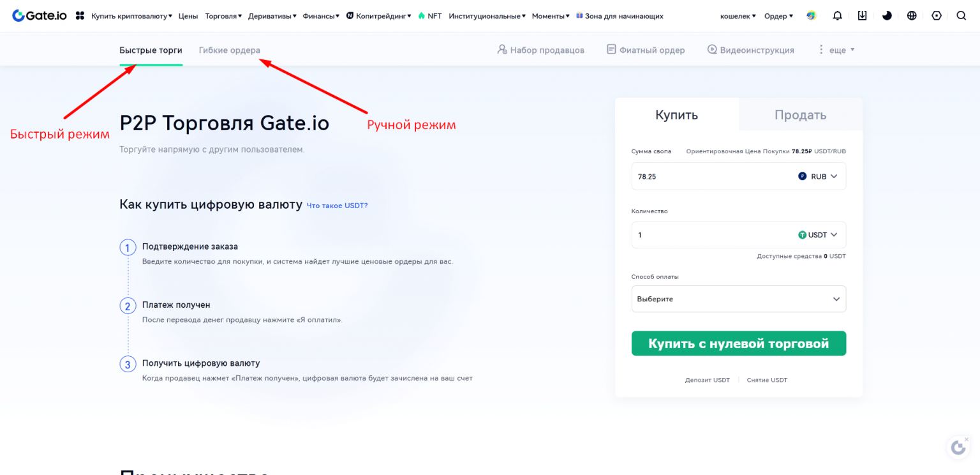Open the payment method 'Выберите' dropdown
The width and height of the screenshot is (980, 475).
tap(738, 299)
